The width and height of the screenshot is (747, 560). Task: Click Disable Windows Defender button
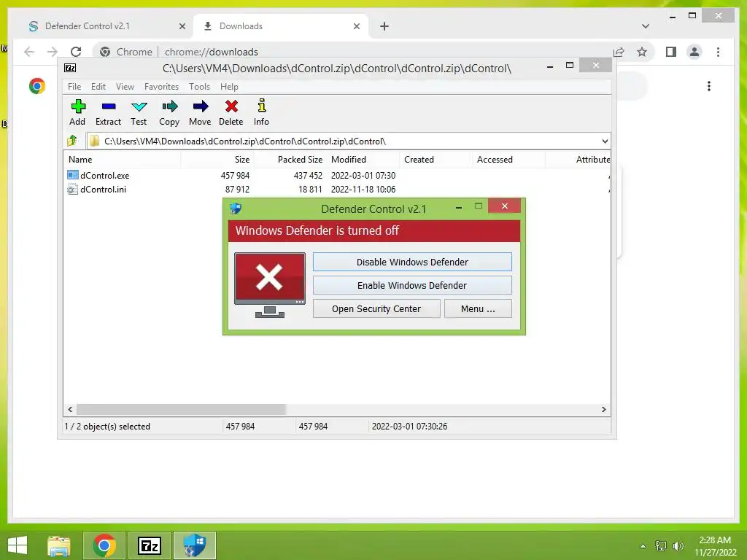pyautogui.click(x=412, y=262)
